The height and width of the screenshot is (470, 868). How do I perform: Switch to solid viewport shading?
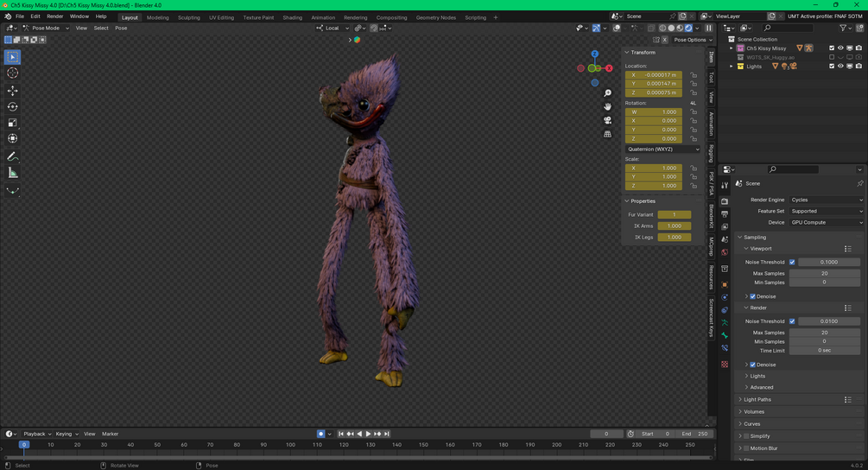tap(671, 29)
